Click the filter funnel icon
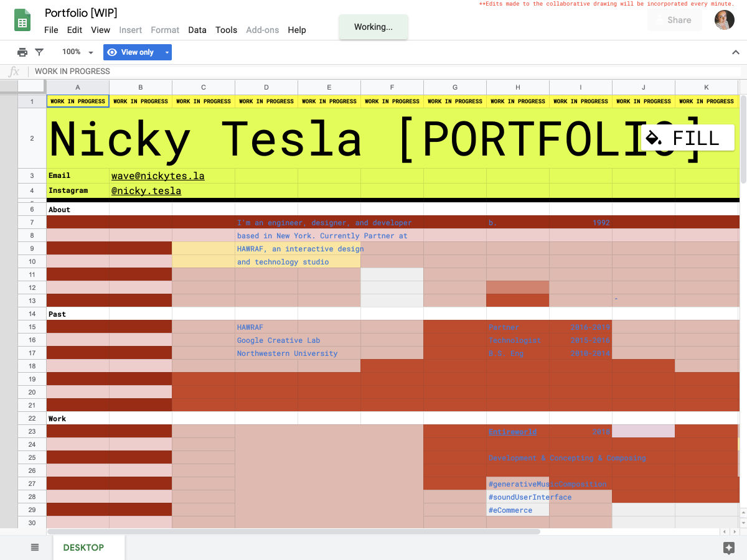Screen dimensions: 747x560 39,52
